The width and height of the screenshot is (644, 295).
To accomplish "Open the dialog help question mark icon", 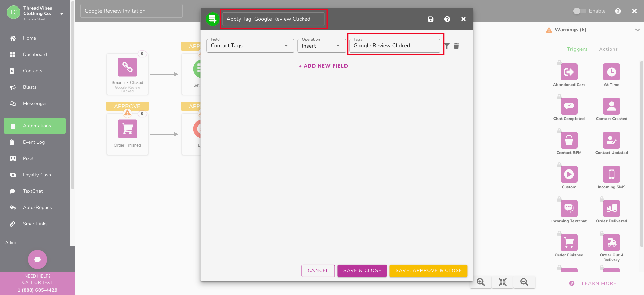I will (x=447, y=19).
